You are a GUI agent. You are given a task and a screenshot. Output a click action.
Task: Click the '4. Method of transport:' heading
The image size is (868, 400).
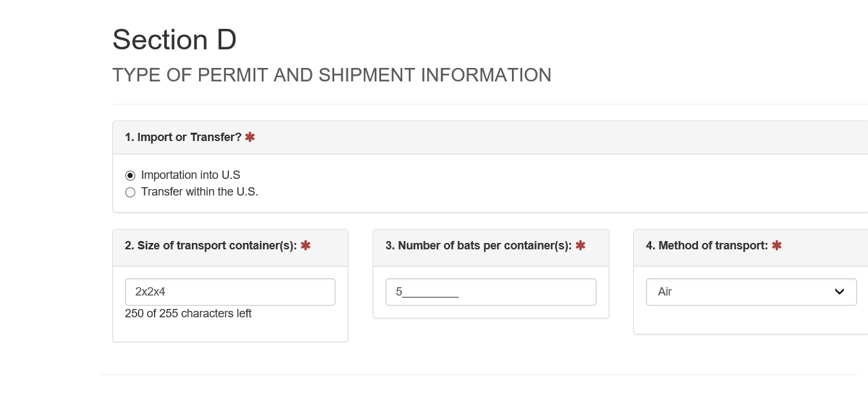point(706,246)
